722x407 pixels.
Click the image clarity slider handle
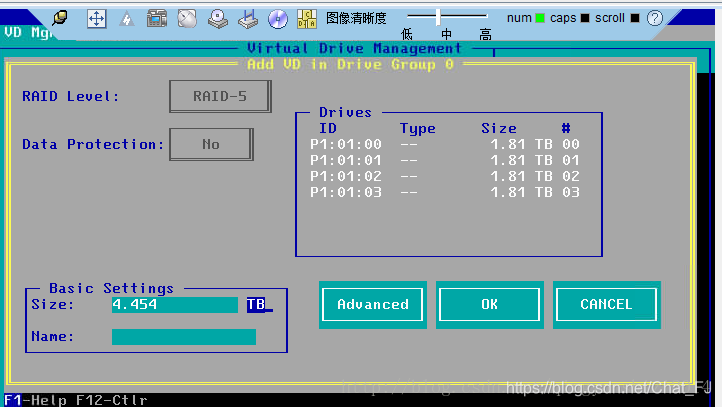[438, 17]
